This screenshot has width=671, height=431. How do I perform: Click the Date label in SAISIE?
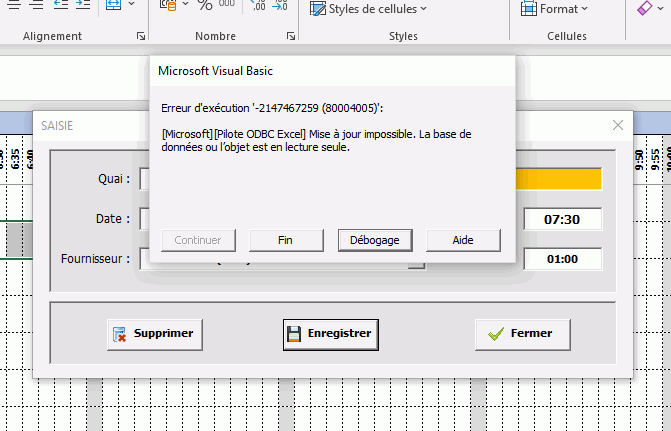click(x=113, y=219)
